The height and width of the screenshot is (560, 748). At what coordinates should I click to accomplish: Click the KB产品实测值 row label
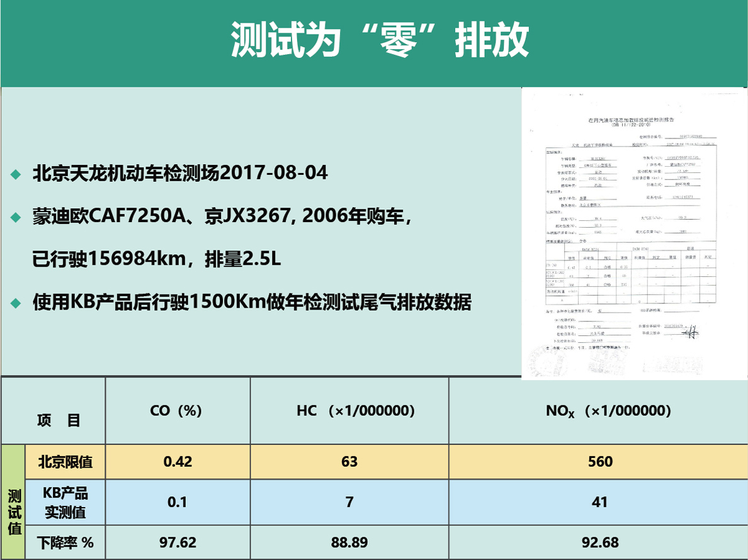[x=65, y=502]
